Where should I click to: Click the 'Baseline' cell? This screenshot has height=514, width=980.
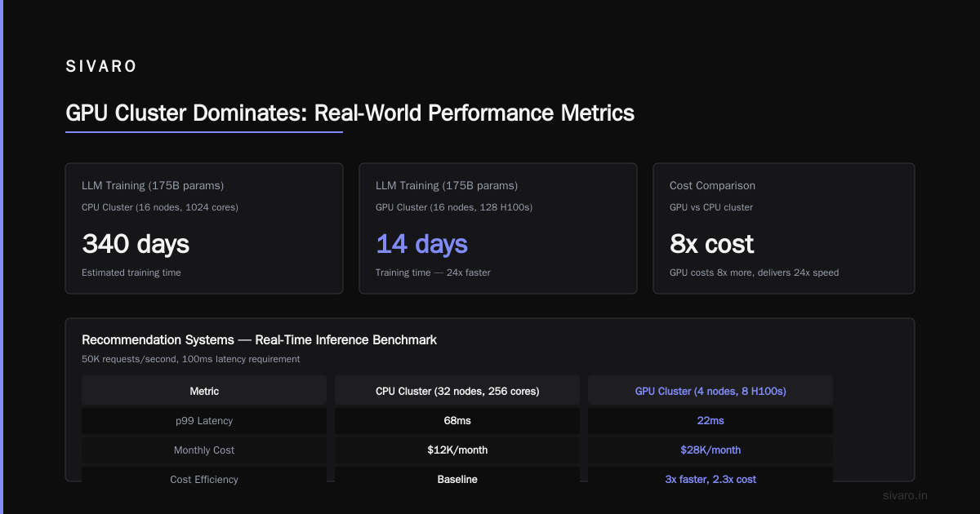coord(457,479)
